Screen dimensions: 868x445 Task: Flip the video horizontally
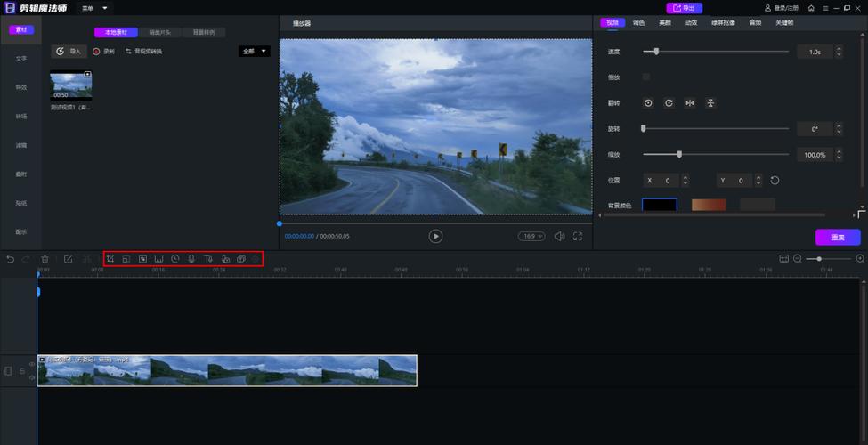click(x=689, y=103)
